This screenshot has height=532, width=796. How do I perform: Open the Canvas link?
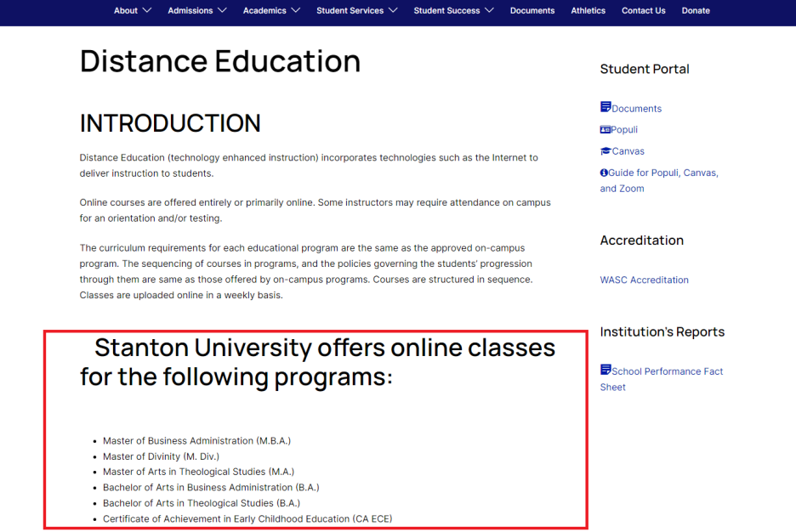click(x=628, y=151)
